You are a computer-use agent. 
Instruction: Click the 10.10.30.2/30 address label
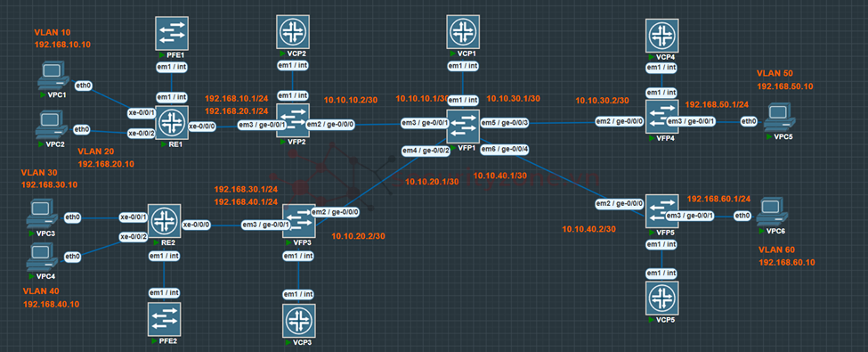(603, 101)
